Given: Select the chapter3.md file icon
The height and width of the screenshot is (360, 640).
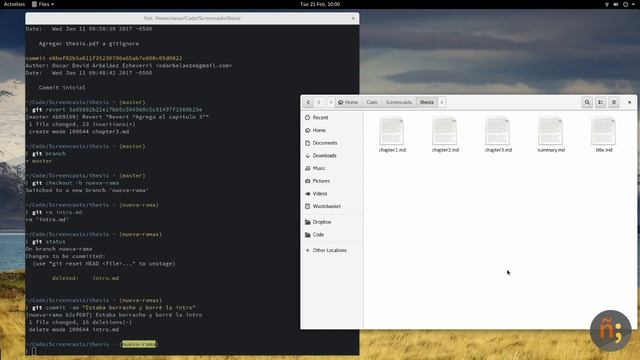Looking at the screenshot, I should click(x=498, y=131).
